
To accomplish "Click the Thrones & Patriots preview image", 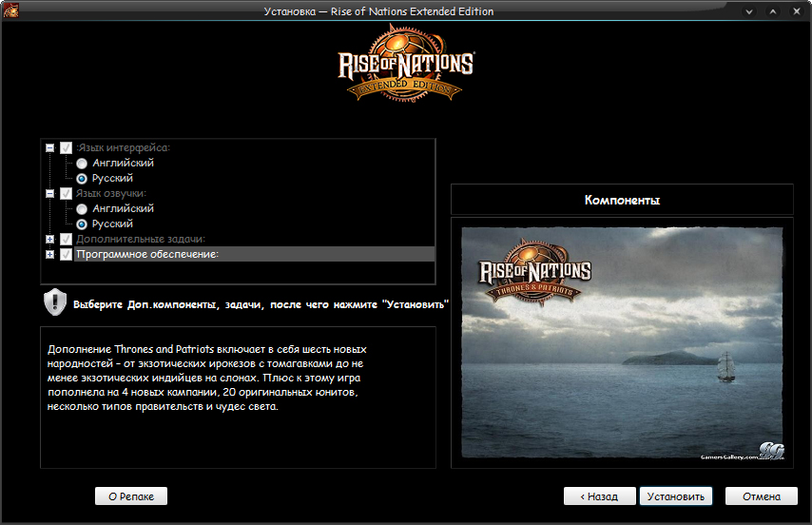I will 622,342.
